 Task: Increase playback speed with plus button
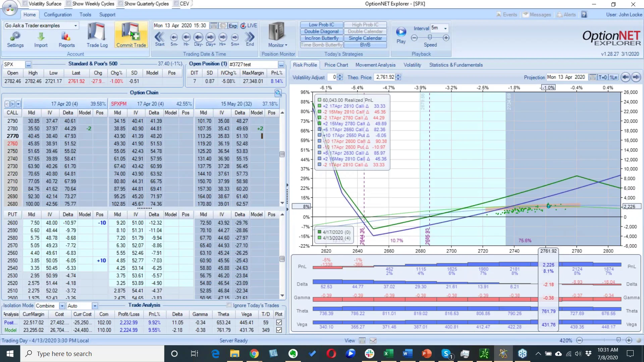446,38
